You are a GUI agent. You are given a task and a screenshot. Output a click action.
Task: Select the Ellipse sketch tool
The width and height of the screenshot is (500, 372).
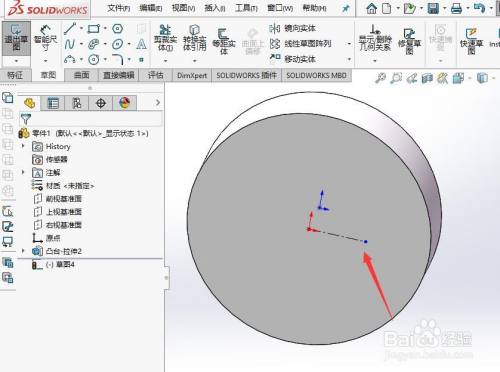[118, 44]
